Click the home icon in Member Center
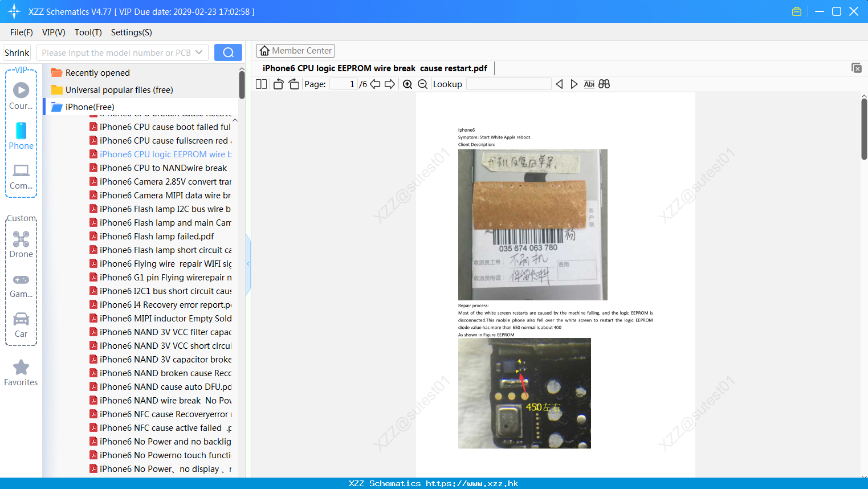The width and height of the screenshot is (868, 489). point(264,51)
